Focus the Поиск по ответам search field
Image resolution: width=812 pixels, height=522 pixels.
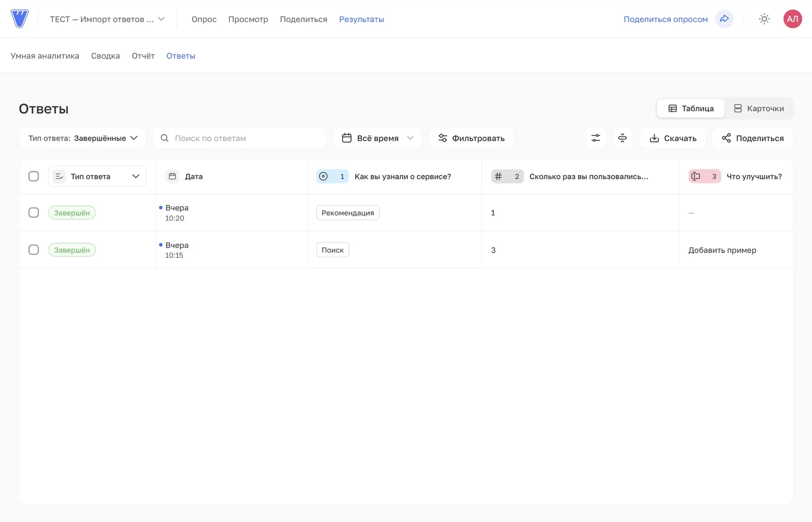point(240,138)
